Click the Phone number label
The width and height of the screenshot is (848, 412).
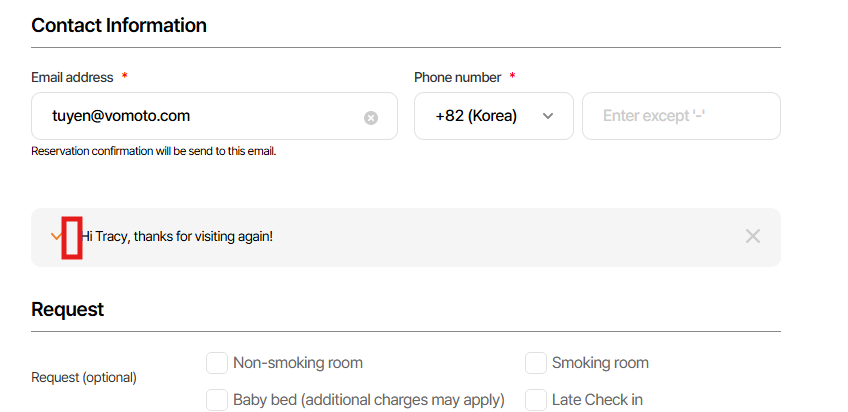pos(457,77)
